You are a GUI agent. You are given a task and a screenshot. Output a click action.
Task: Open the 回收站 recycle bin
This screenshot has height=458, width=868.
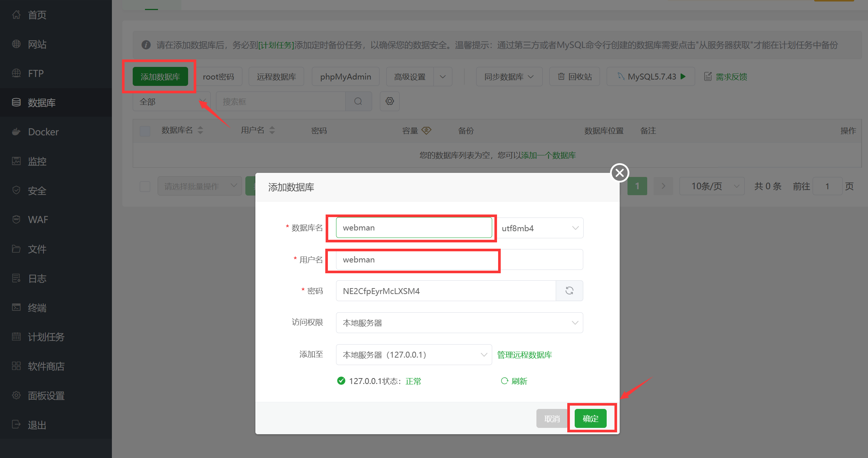[x=575, y=77]
